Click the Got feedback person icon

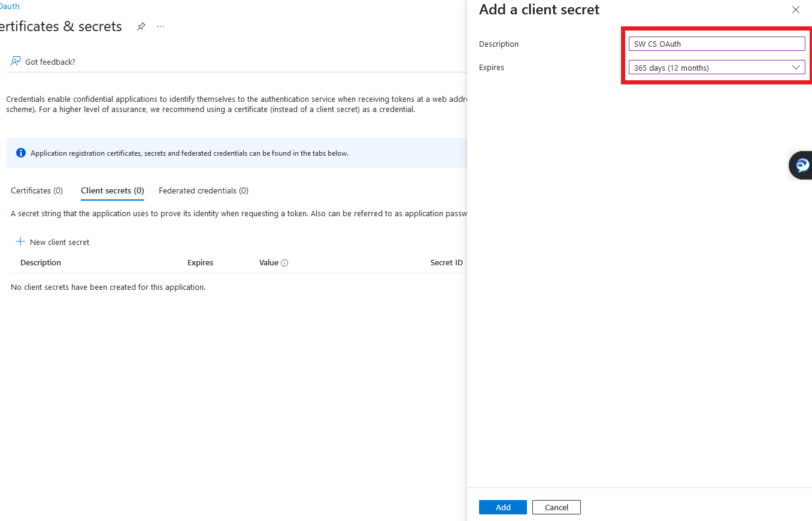(x=14, y=61)
